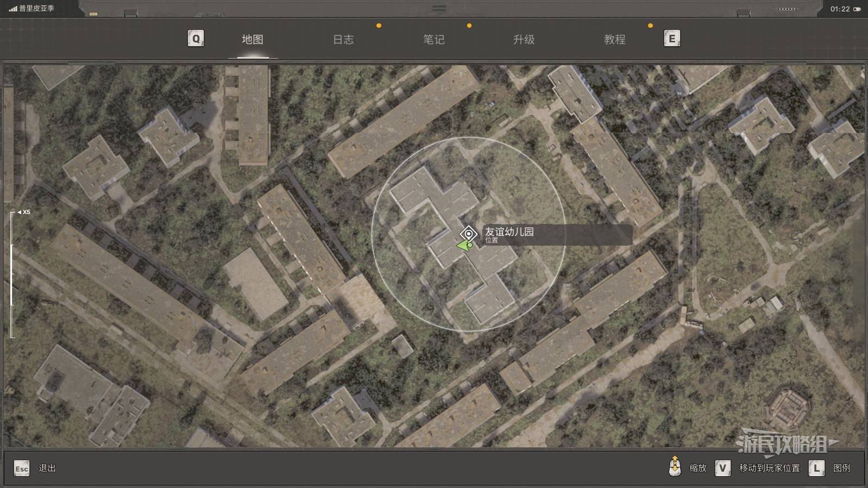868x488 pixels.
Task: Click the signal strength icon
Action: coord(12,9)
